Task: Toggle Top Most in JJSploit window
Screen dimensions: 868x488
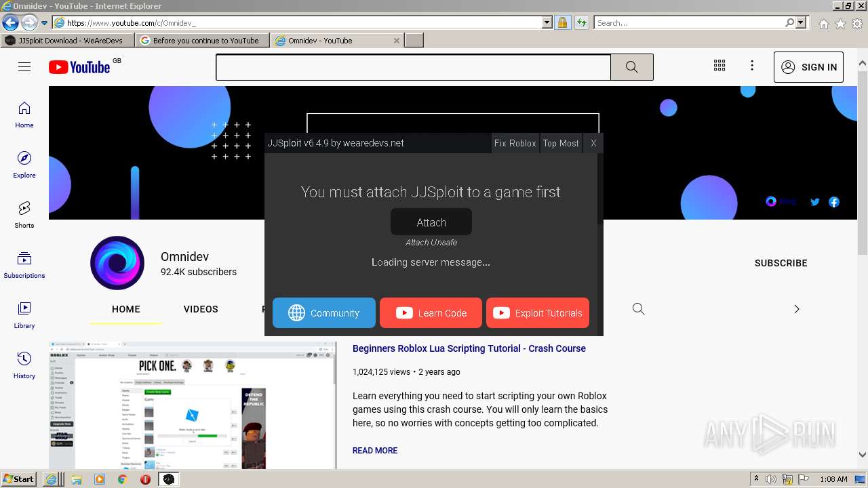Action: [x=561, y=143]
